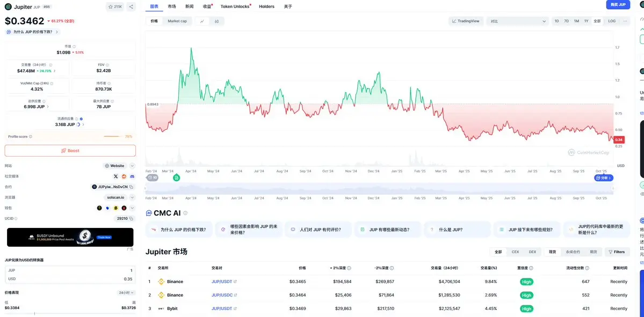Open the 24小时 price performance dropdown
644x317 pixels.
click(126, 293)
